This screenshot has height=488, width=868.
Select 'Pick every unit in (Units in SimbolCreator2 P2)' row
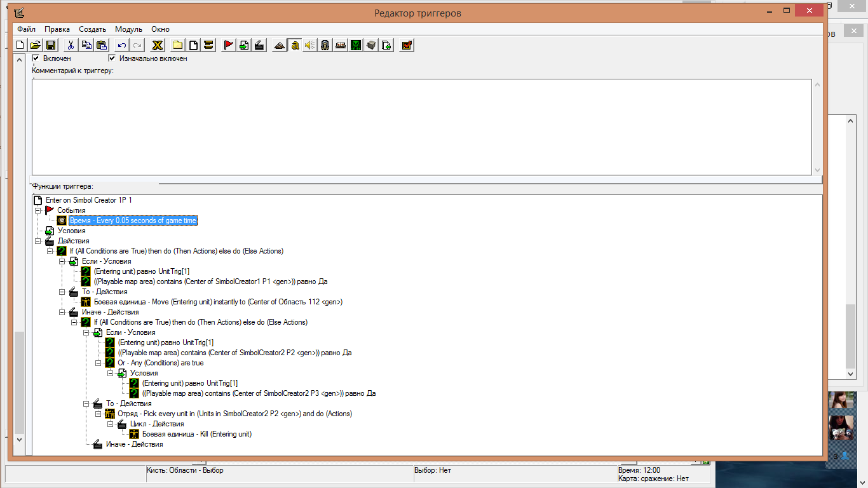[x=234, y=414]
